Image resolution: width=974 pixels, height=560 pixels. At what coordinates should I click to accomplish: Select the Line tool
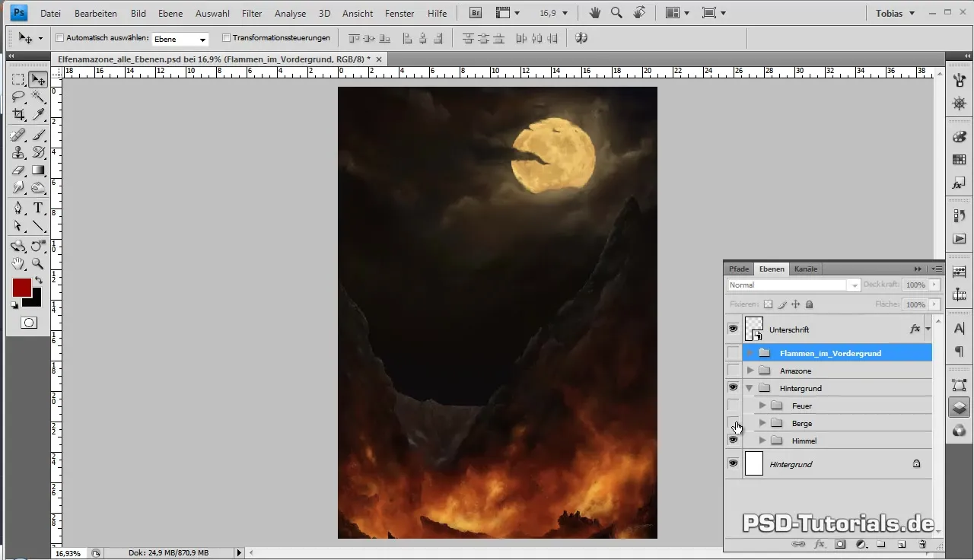[38, 226]
